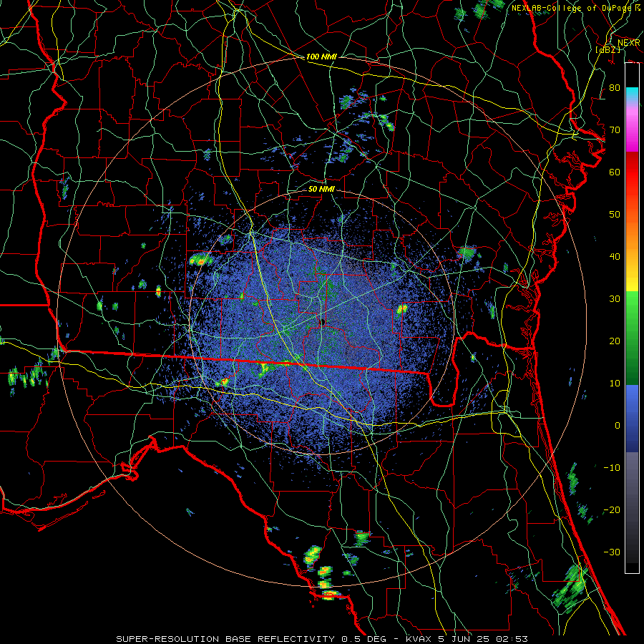Click the black radar site marker at center

pos(323,321)
